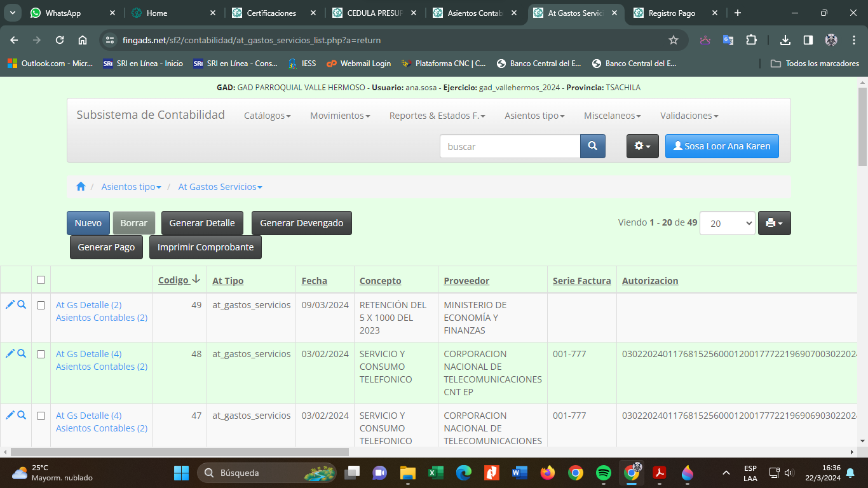The height and width of the screenshot is (488, 868).
Task: Tick the select-all checkbox in table header
Action: [41, 280]
